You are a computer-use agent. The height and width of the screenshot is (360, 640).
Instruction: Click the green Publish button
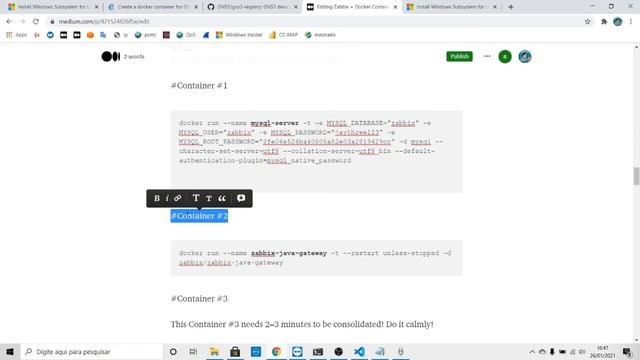coord(459,56)
